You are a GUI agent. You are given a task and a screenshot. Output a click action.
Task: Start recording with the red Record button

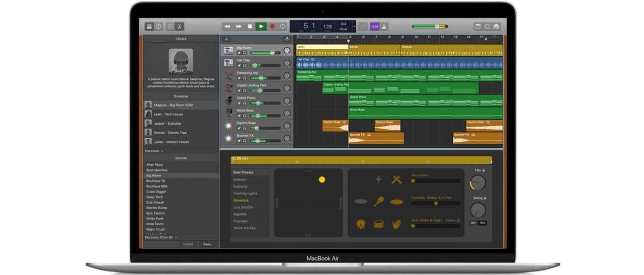[x=272, y=26]
